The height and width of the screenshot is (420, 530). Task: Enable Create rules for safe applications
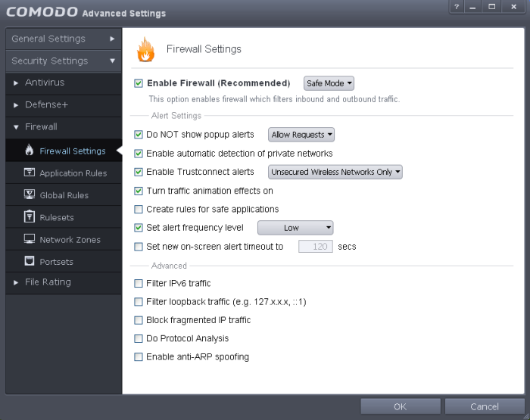139,209
